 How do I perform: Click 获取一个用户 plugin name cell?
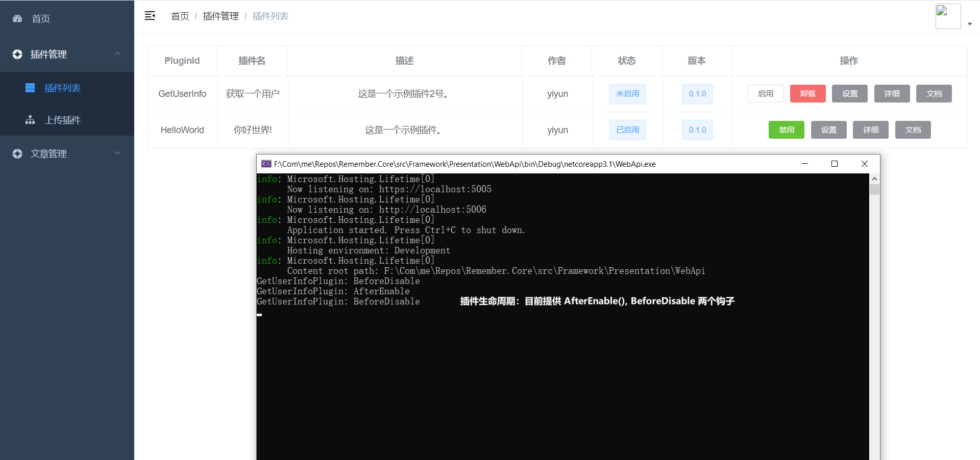point(253,94)
